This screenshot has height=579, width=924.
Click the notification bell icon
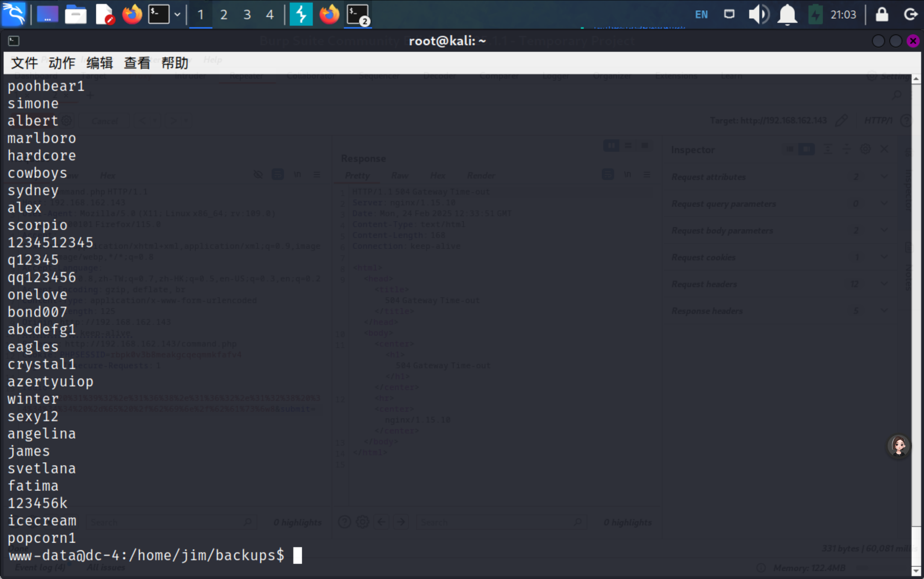[787, 15]
